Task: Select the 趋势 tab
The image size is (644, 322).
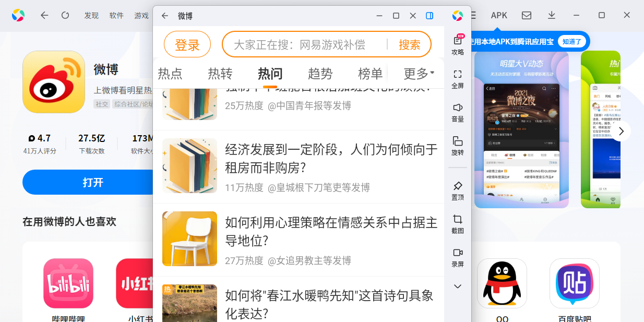Action: 320,74
